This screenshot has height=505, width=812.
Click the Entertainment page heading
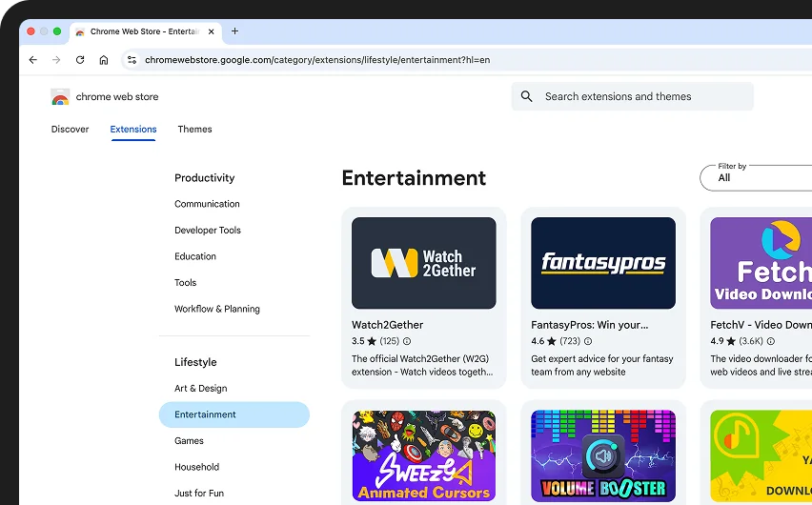pos(414,178)
